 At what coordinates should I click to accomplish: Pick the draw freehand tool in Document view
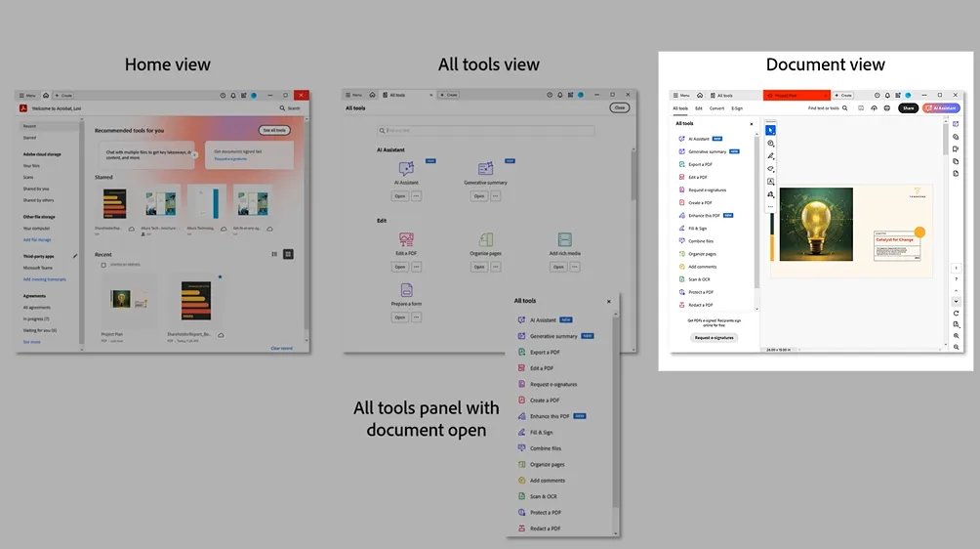coord(770,169)
